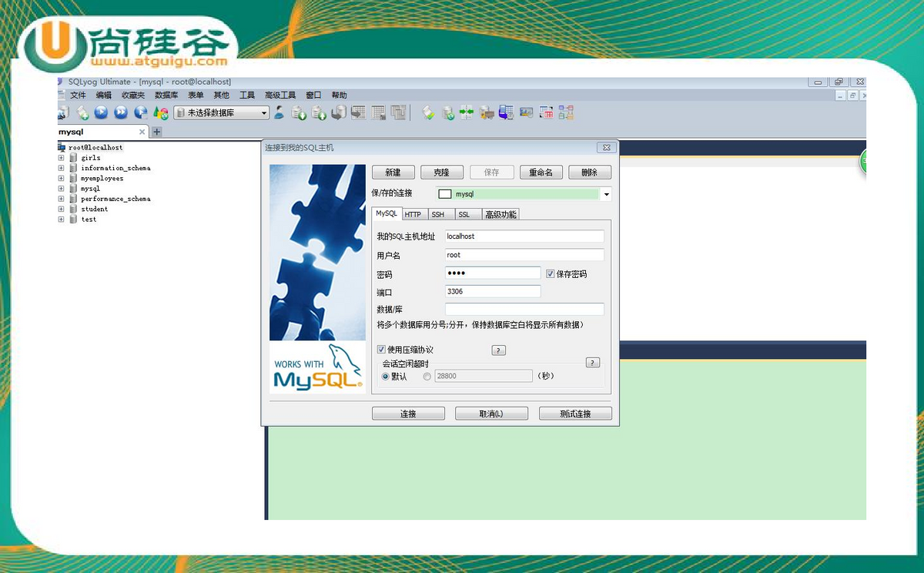Screen dimensions: 924x573
Task: Execute the current query with the blue play icon
Action: pyautogui.click(x=101, y=112)
